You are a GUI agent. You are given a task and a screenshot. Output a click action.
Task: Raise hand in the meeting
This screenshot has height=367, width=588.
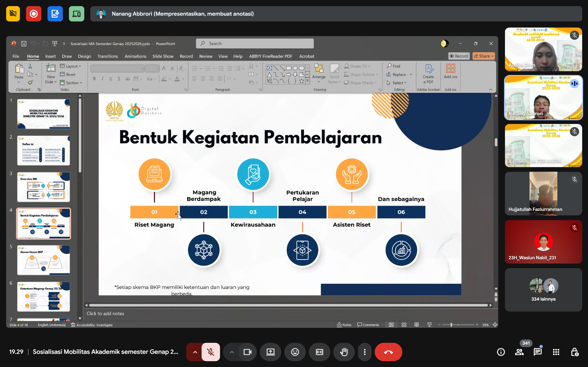(x=344, y=352)
